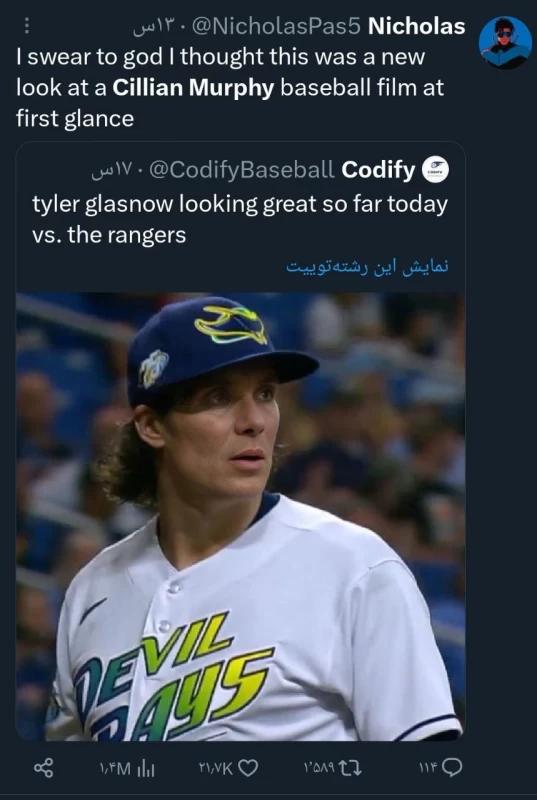Tap the likes count next to the heart icon
The height and width of the screenshot is (800, 537).
(x=216, y=768)
